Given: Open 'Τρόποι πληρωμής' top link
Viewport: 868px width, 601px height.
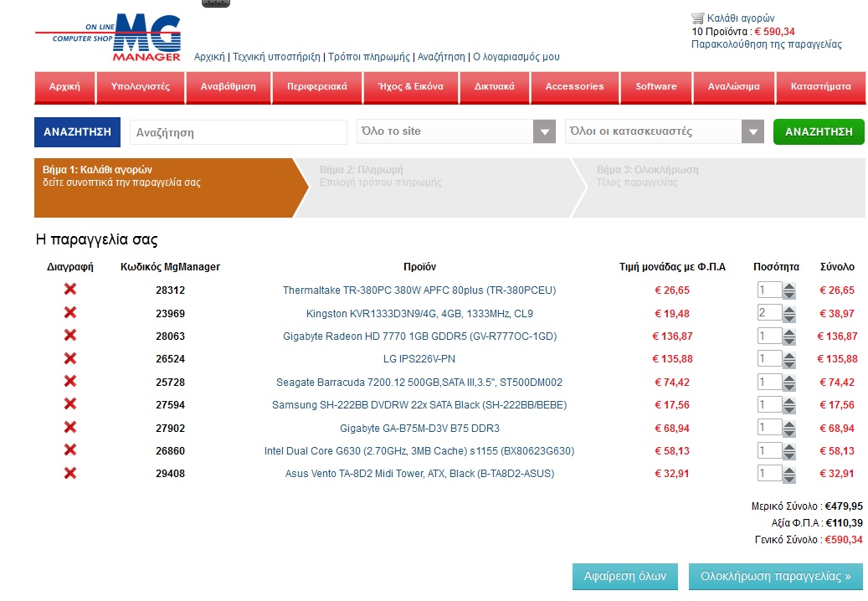Looking at the screenshot, I should point(369,56).
